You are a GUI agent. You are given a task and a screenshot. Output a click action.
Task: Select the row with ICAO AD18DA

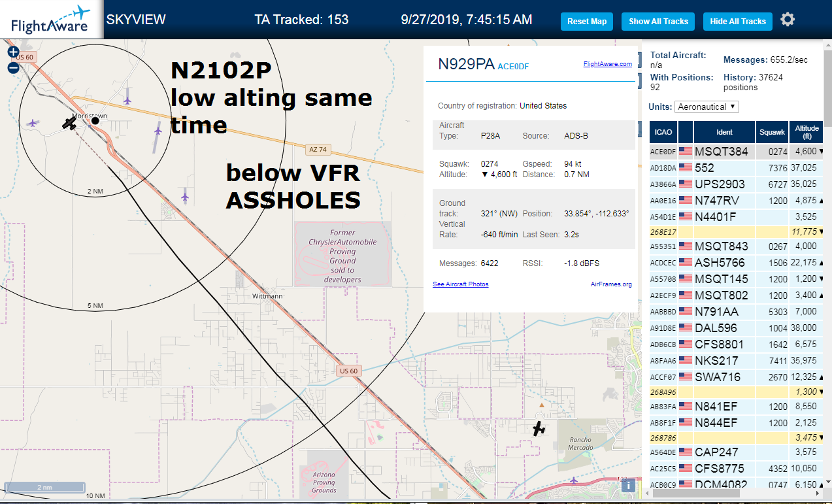[737, 168]
